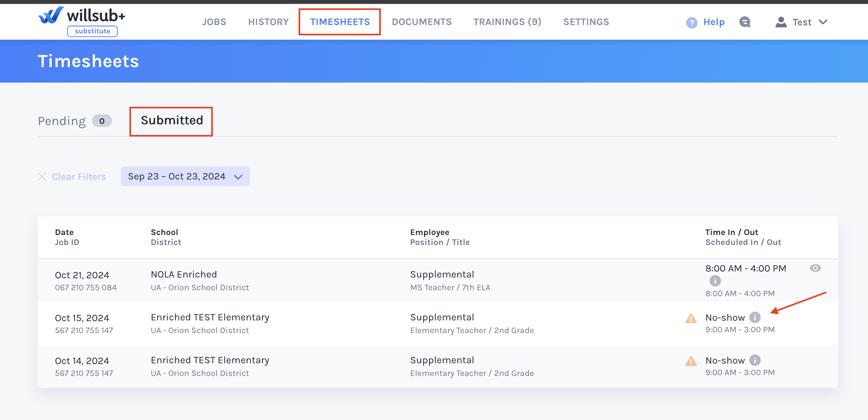Image resolution: width=868 pixels, height=420 pixels.
Task: Click the Employee column header
Action: [430, 232]
